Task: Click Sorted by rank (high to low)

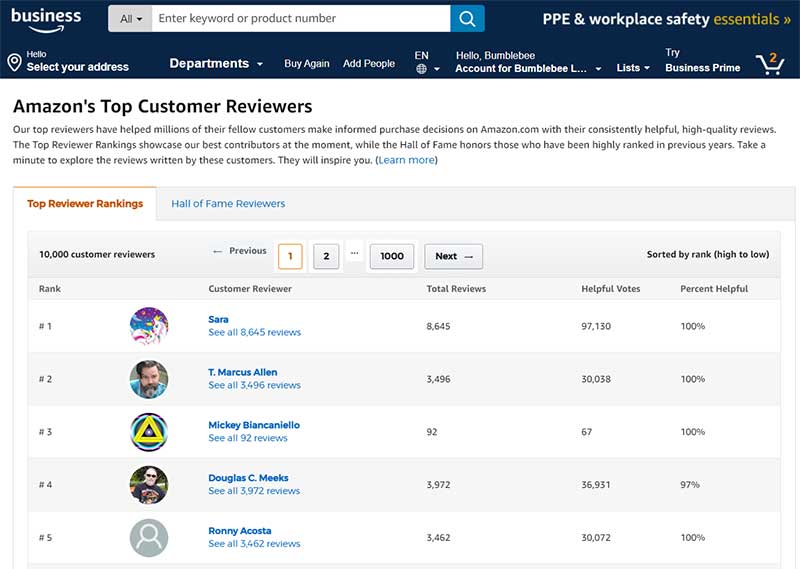Action: pos(708,254)
